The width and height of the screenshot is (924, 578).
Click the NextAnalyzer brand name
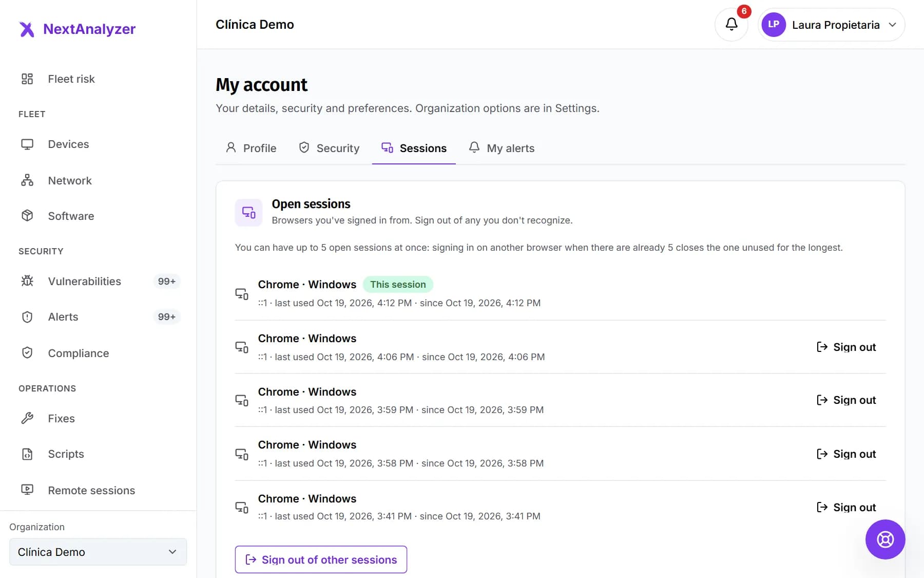89,29
